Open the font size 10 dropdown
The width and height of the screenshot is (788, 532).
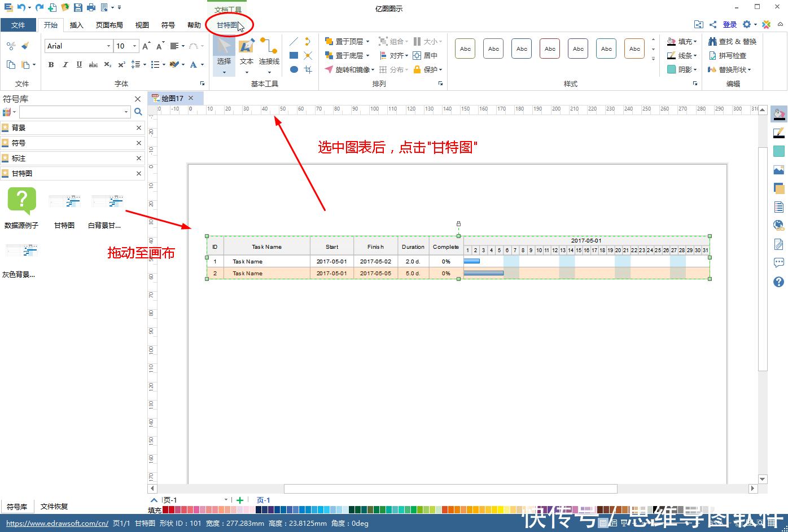(133, 46)
